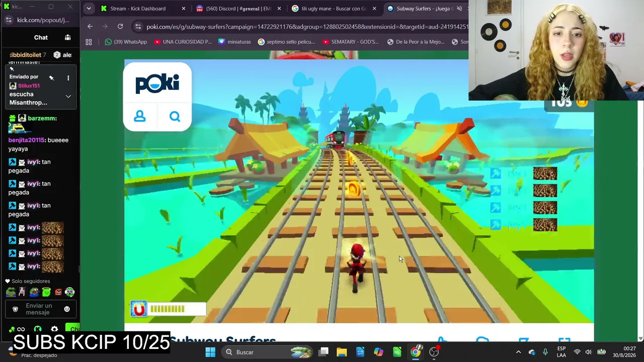Viewport: 644px width, 362px height.
Task: Unpin the pinned message from Stilux151
Action: (51, 78)
